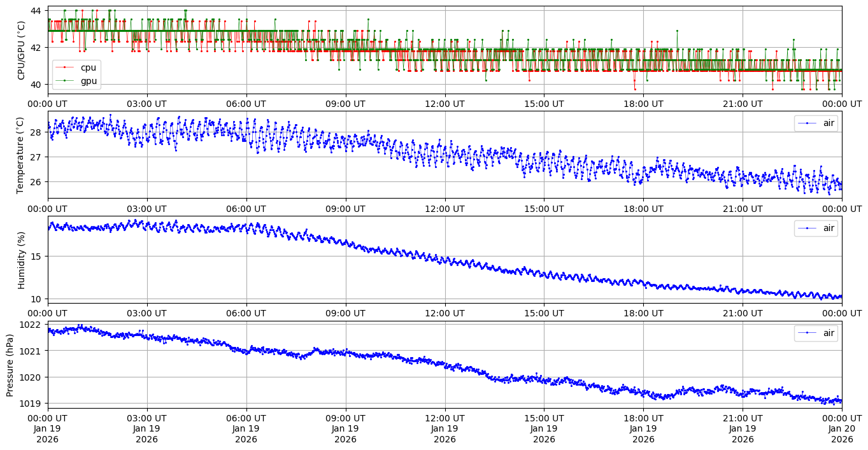Click the 'Temperature (°C)' y-axis label
Screen dimensions: 868x450
pos(20,155)
